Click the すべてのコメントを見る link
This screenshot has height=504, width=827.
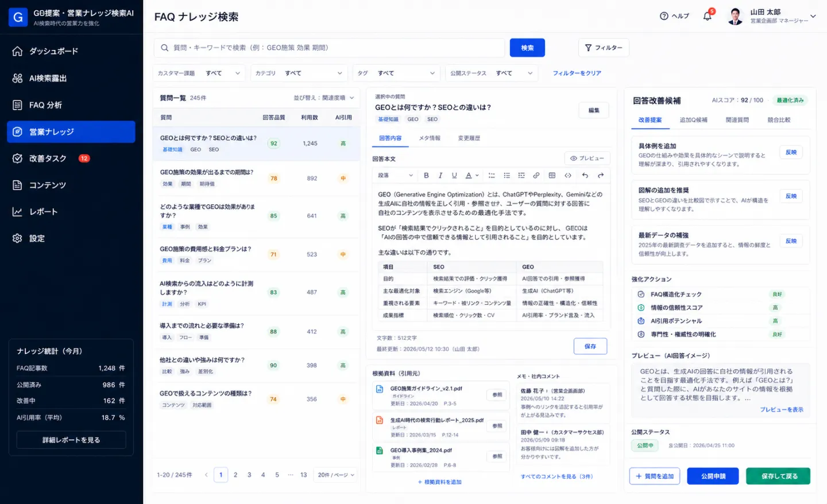[557, 476]
